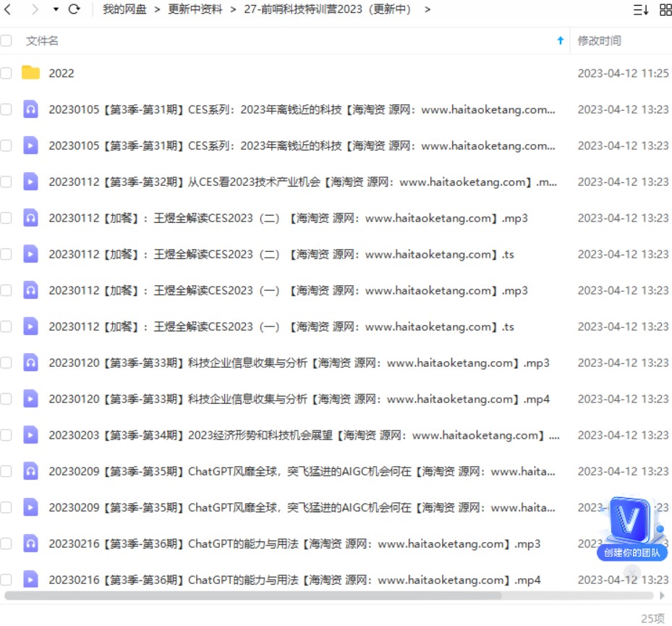Open the navigation history dropdown arrow
Viewport: 672px width, 626px height.
56,9
